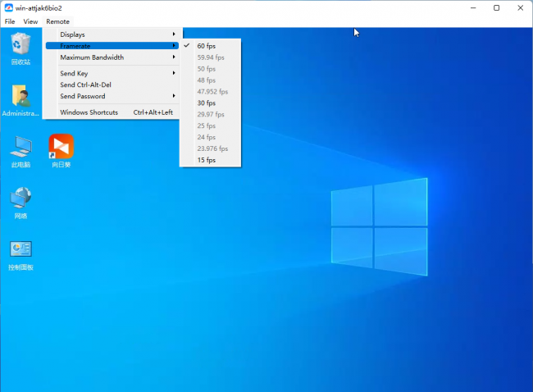Click the Send Key submenu arrow

(174, 73)
